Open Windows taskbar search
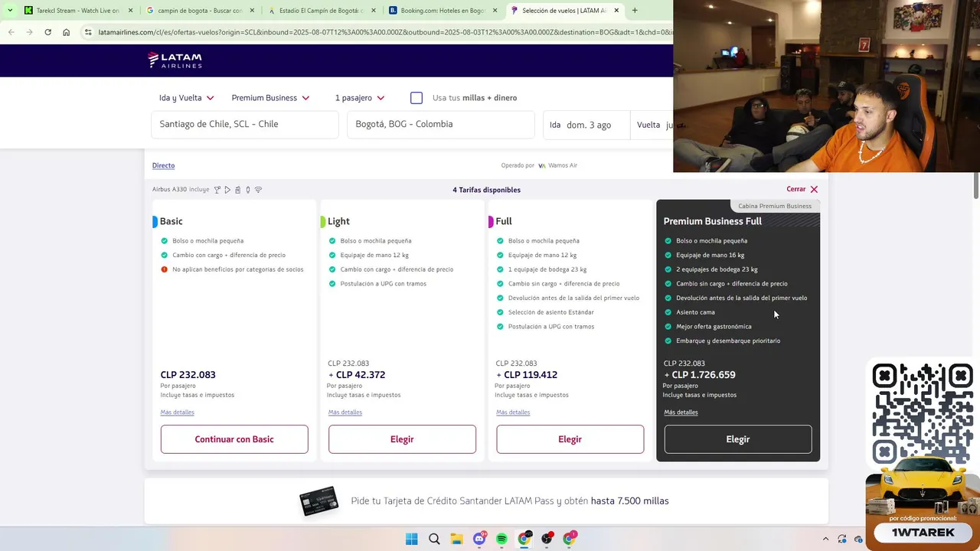 click(434, 539)
